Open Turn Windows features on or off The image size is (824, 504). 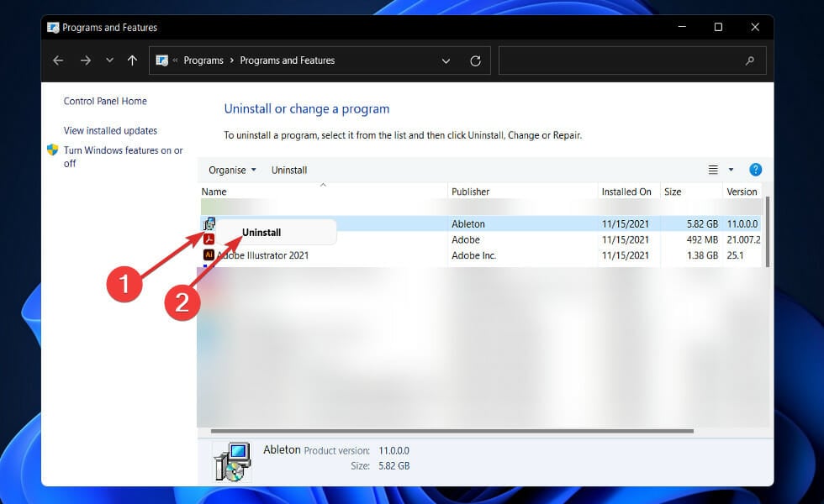pos(123,156)
